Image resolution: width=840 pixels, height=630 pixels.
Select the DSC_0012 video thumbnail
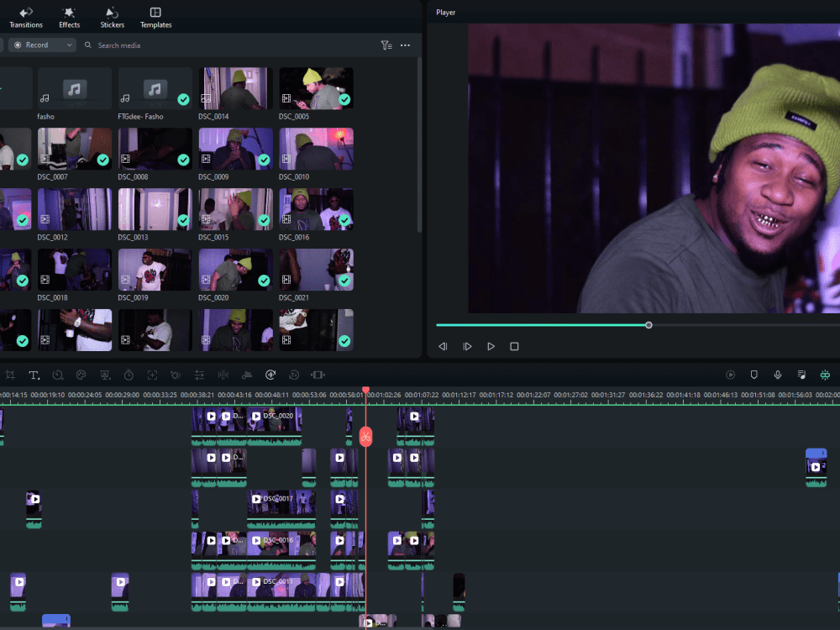tap(75, 209)
